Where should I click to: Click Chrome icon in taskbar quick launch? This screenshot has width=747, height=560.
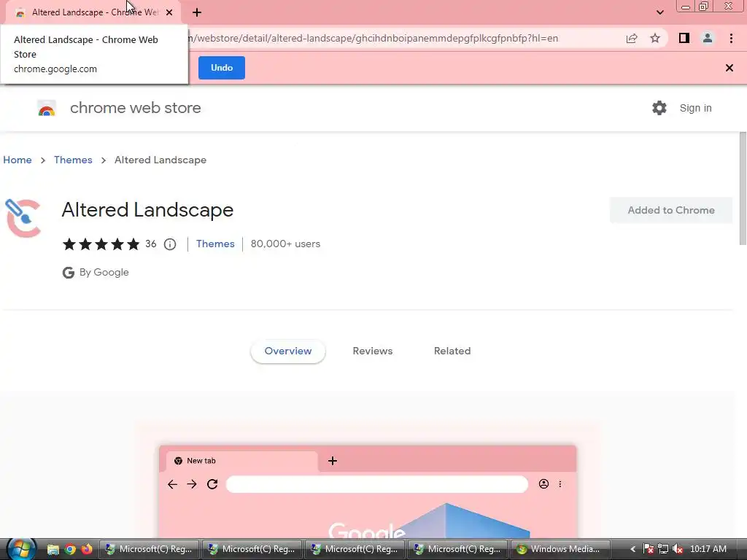pyautogui.click(x=70, y=550)
